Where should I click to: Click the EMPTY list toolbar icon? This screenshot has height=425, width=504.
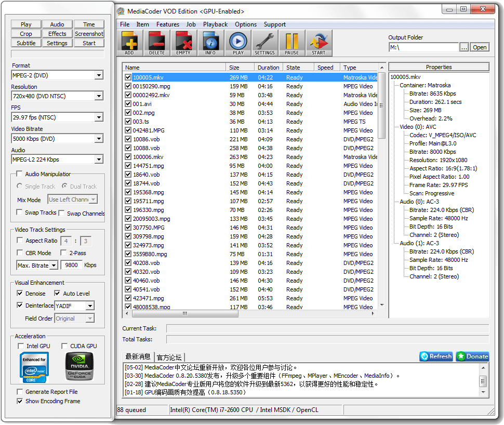(x=183, y=43)
